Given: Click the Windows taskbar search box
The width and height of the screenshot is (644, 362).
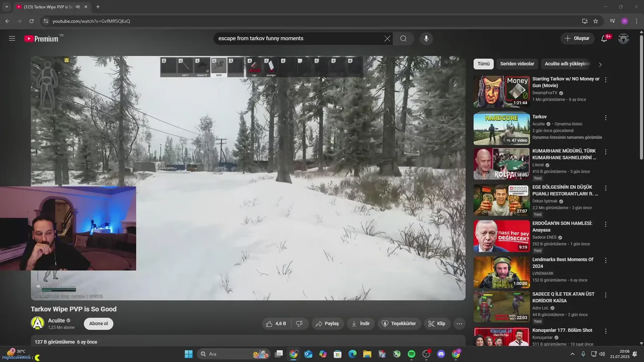Looking at the screenshot, I should [x=234, y=354].
